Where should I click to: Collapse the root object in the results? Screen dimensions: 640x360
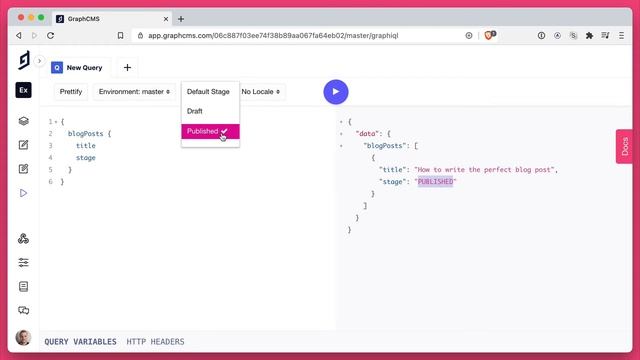[341, 122]
